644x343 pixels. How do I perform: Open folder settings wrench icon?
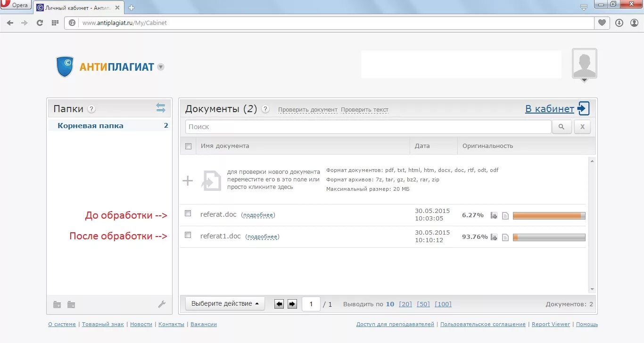coord(162,304)
